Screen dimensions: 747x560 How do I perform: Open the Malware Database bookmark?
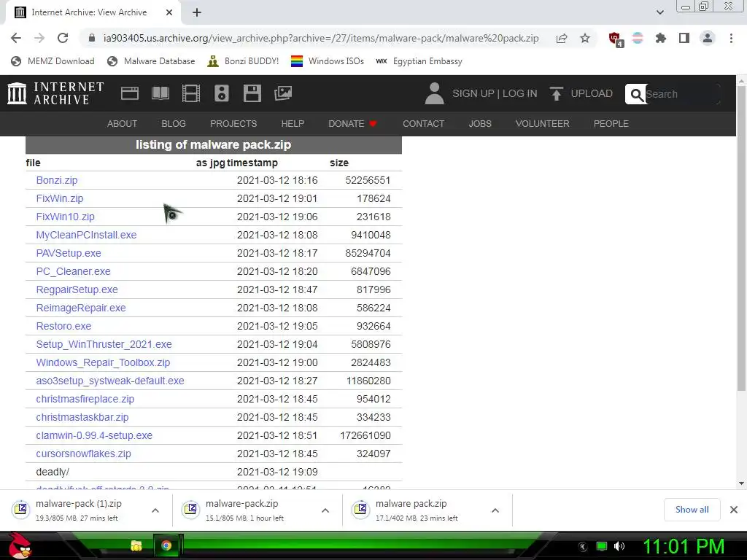(151, 61)
